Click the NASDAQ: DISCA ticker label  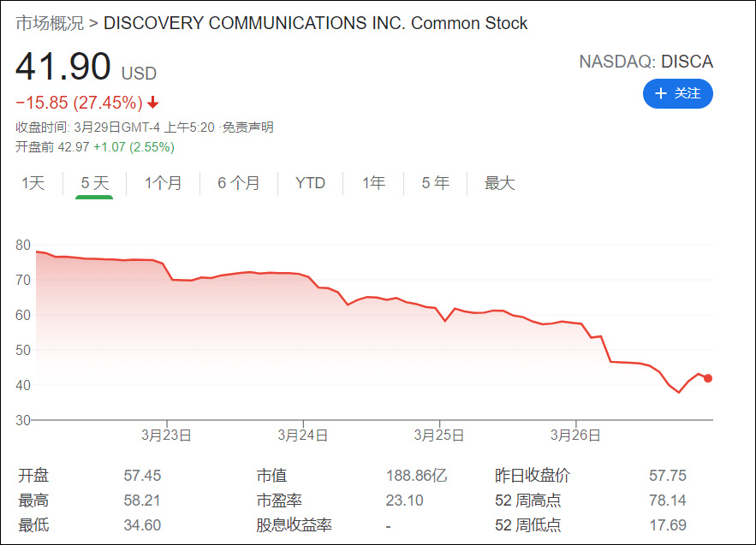[x=646, y=62]
